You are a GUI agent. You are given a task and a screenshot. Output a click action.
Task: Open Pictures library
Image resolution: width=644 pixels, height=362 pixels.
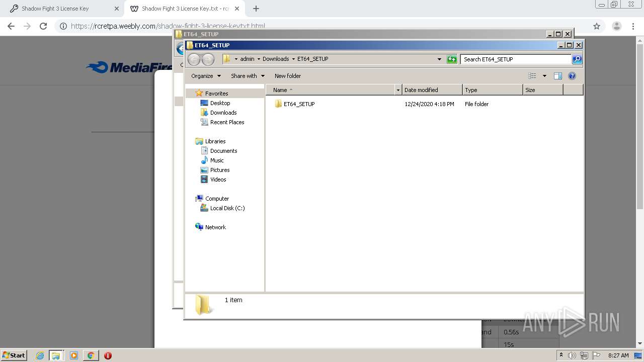click(220, 170)
